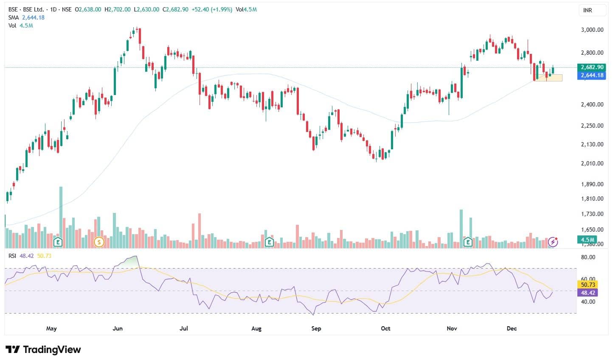Click the 1,650.00 price axis label
613x364 pixels.
point(592,230)
